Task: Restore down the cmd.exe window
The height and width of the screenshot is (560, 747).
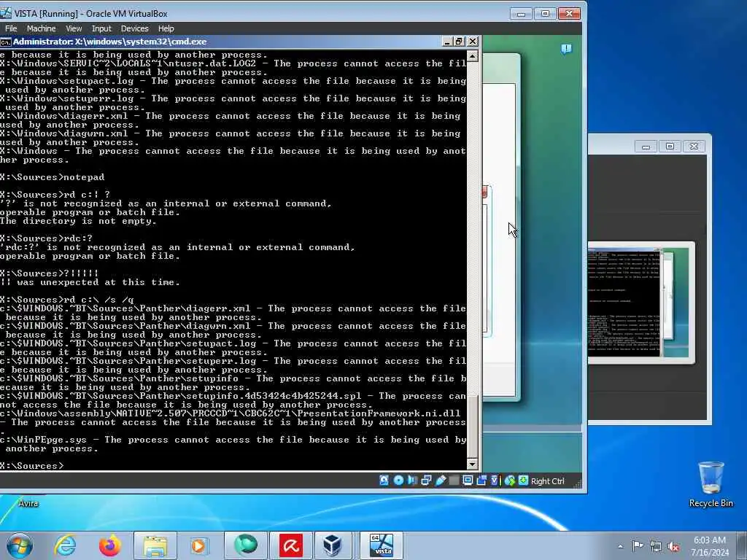Action: [460, 42]
